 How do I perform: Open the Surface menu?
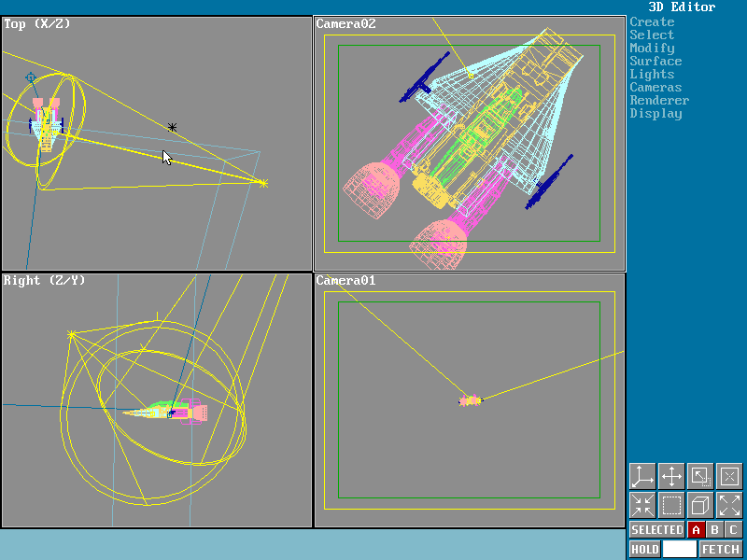click(655, 61)
